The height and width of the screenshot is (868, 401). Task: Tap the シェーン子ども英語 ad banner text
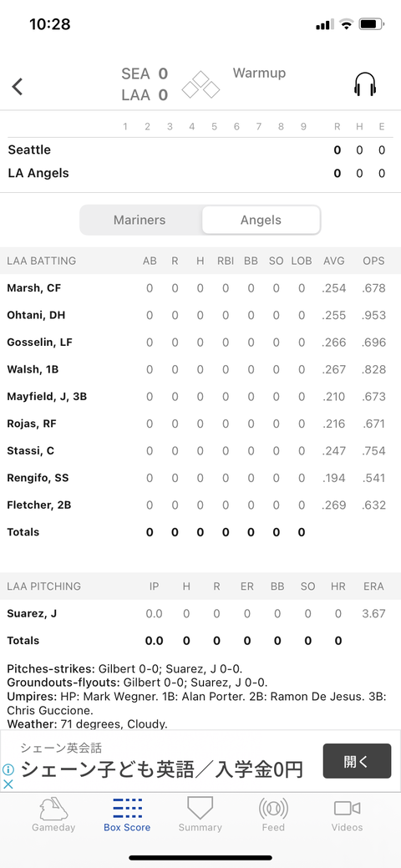pos(162,769)
